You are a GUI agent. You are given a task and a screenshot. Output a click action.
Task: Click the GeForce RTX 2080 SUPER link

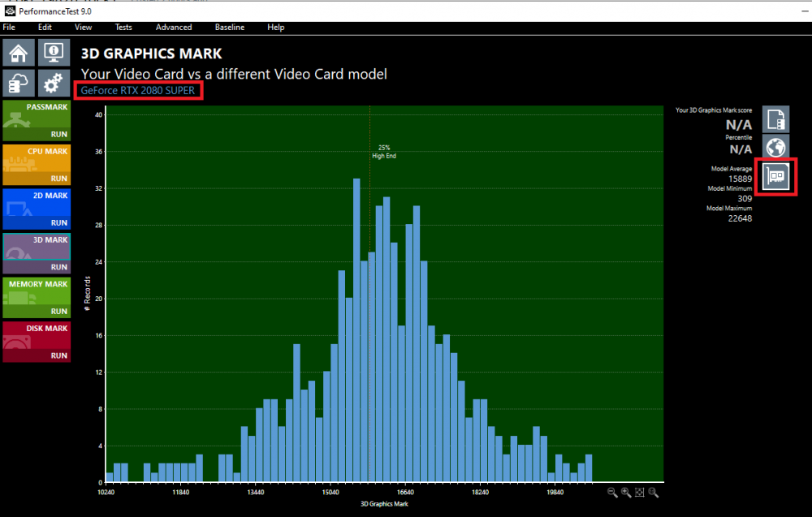pos(138,91)
